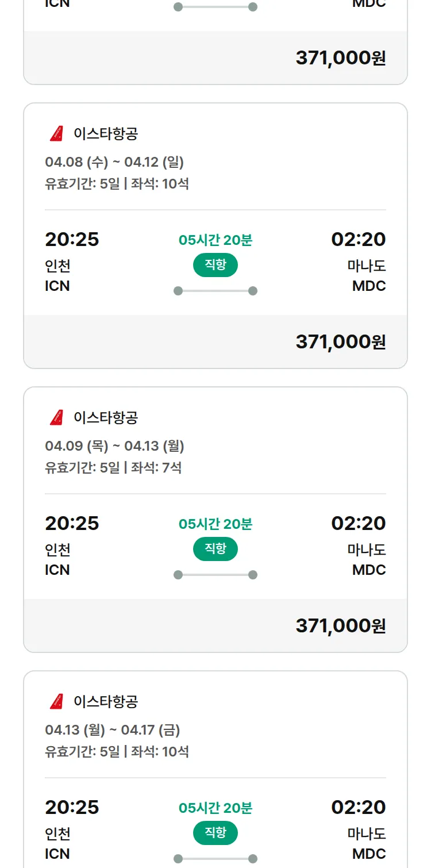This screenshot has width=431, height=868.
Task: Click the Eastar Jet logo on the 04.13 flight
Action: 56,702
